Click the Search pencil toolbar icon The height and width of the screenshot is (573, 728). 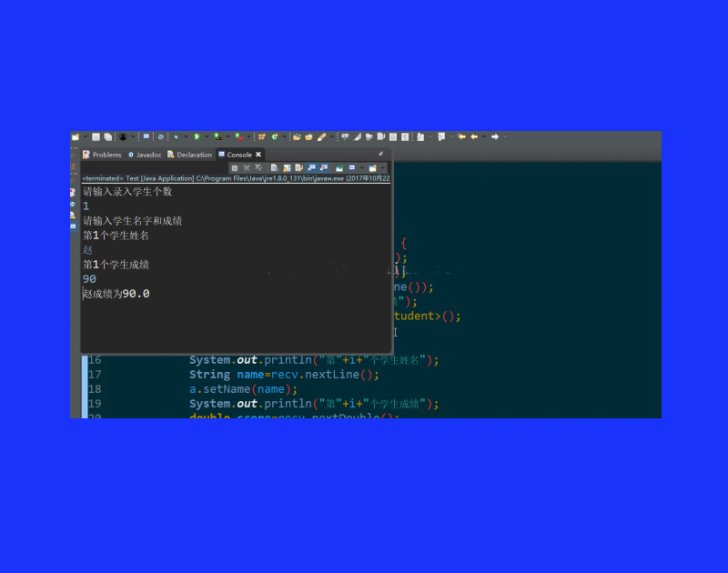click(x=321, y=136)
